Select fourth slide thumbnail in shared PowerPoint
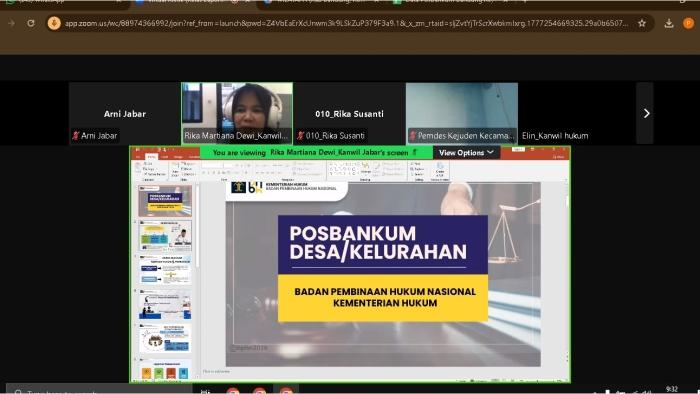Viewport: 700px width, 394px height. [x=165, y=305]
